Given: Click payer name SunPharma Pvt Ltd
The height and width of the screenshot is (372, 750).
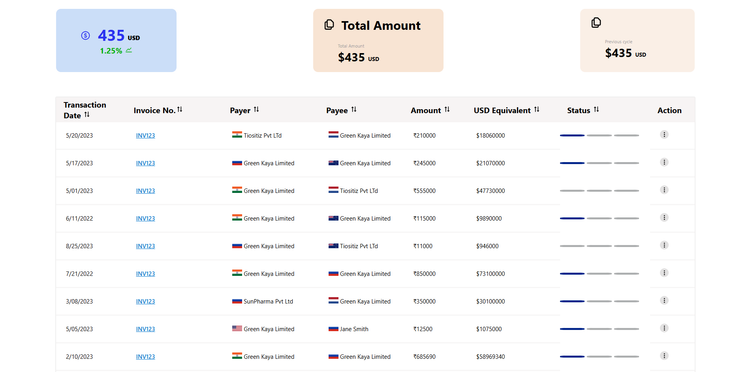Looking at the screenshot, I should click(x=268, y=302).
